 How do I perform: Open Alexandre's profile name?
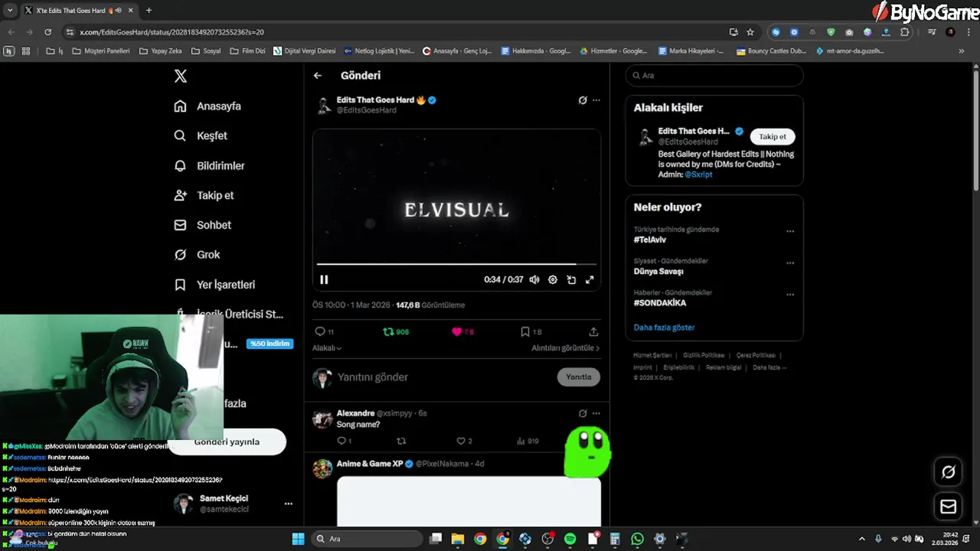[x=355, y=413]
